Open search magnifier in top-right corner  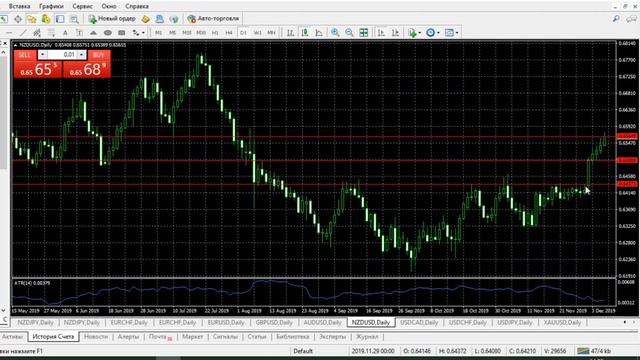coord(616,18)
